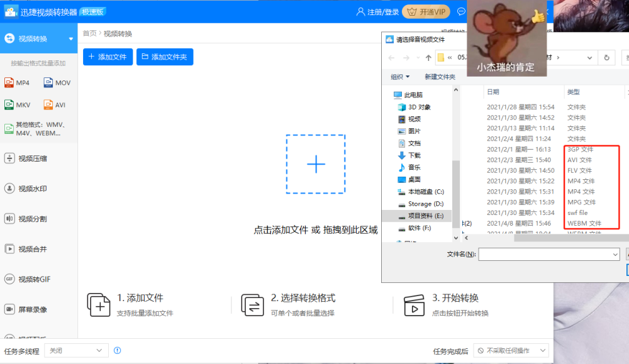Expand the 组织 menu in file dialog

pos(400,77)
